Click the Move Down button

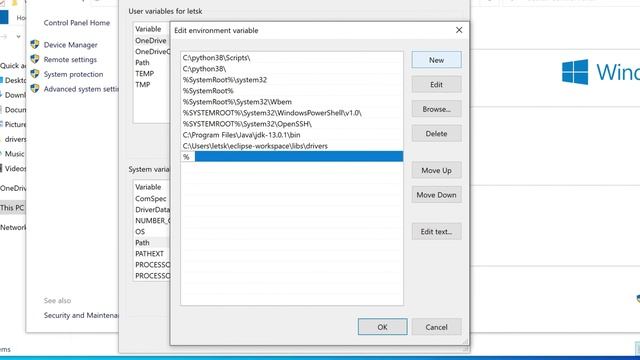pyautogui.click(x=436, y=195)
